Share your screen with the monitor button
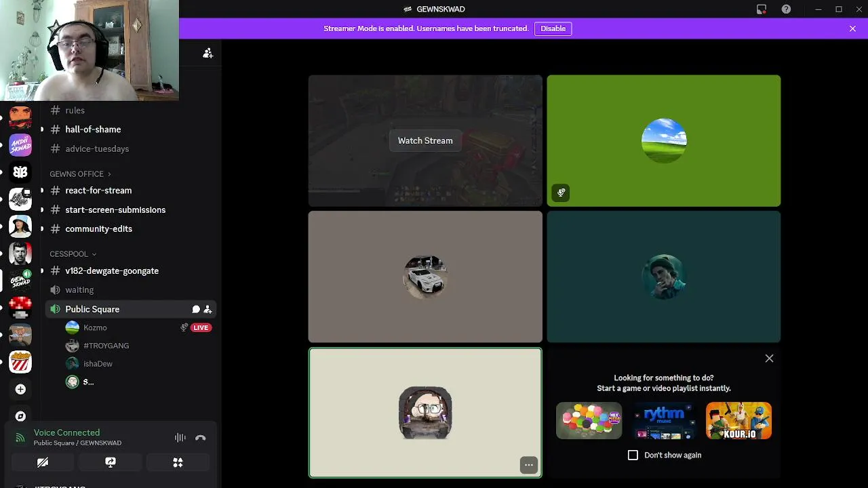868x488 pixels. click(x=111, y=462)
